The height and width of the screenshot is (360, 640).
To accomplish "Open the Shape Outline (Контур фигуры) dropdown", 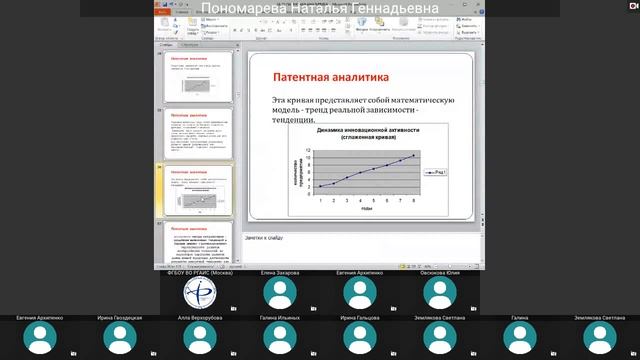I will 433,26.
